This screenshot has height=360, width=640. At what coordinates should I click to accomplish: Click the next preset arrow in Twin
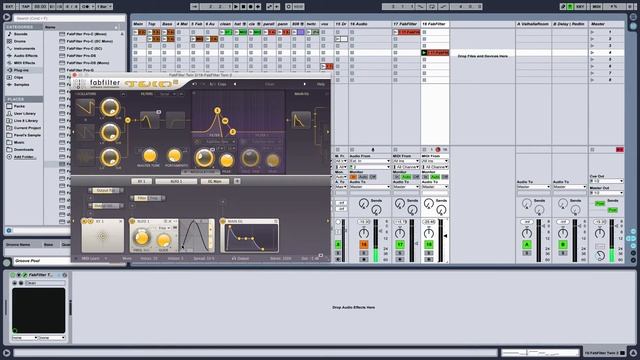pyautogui.click(x=304, y=84)
